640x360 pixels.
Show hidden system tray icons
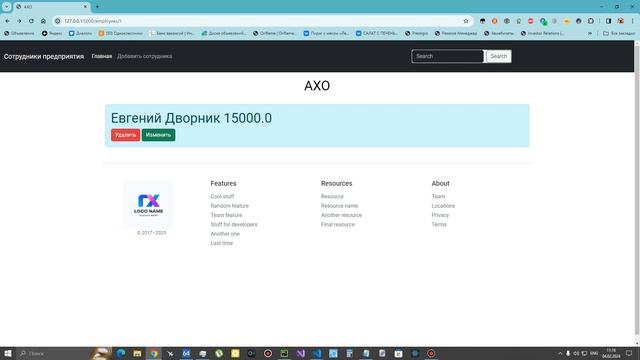560,353
